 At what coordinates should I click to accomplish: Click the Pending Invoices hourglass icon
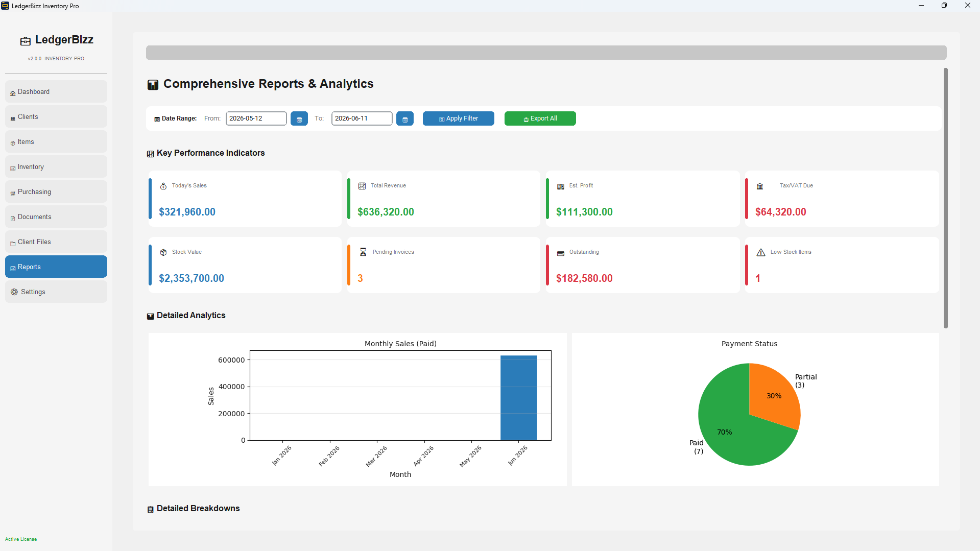[x=363, y=252]
